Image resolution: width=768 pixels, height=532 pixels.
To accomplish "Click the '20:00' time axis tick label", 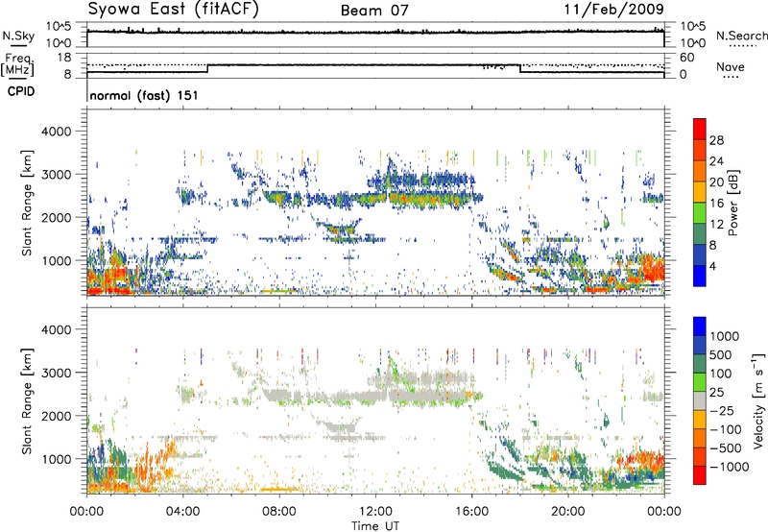I will [x=568, y=512].
